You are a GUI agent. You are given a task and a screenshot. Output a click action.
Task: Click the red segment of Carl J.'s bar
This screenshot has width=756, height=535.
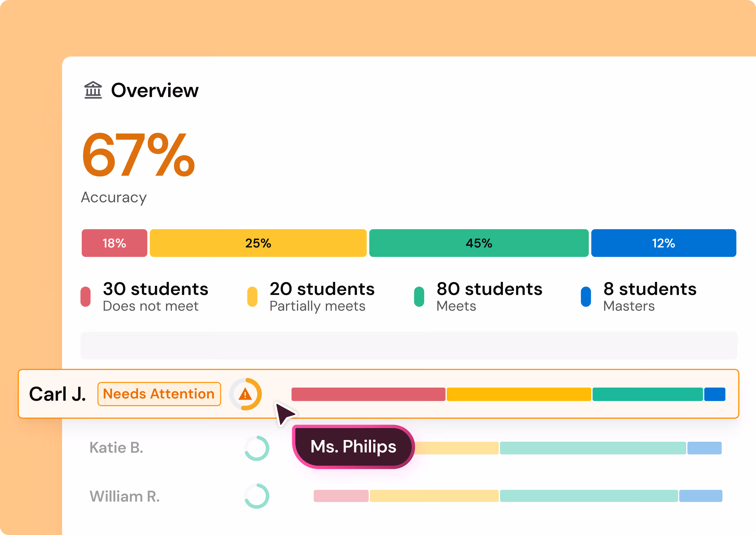[x=368, y=394]
